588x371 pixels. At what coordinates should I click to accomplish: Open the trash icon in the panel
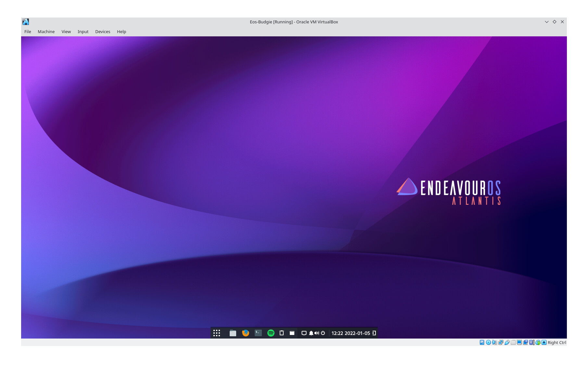point(282,333)
